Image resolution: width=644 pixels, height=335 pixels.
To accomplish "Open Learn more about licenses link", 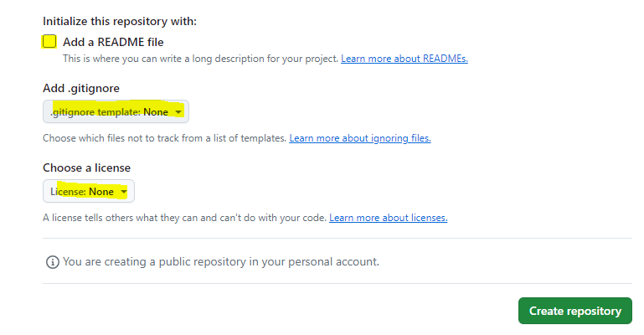I will (x=388, y=218).
